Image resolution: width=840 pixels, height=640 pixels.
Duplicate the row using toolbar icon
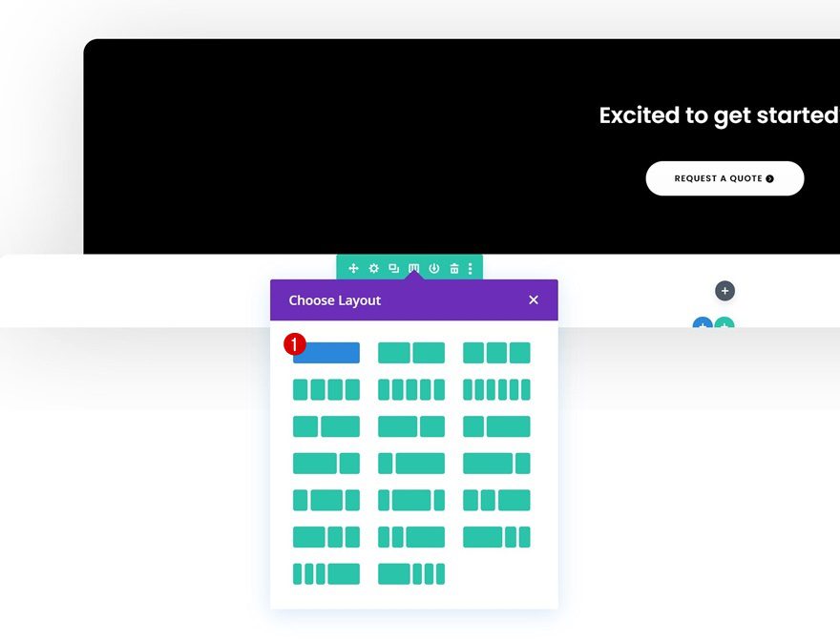[x=393, y=269]
